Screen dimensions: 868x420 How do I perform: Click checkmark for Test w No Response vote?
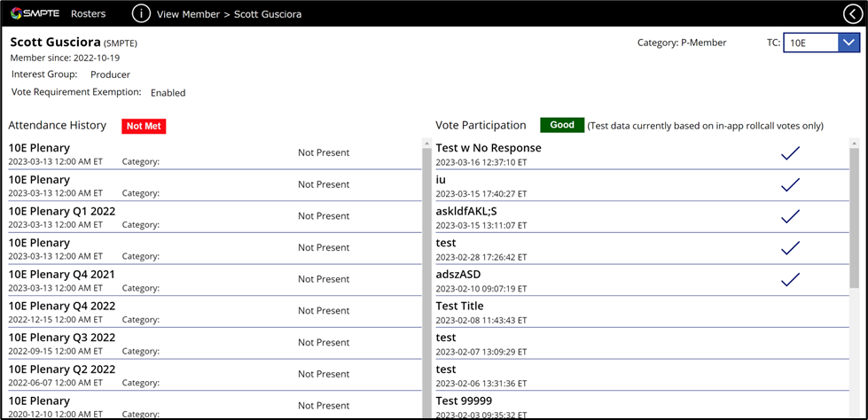(x=790, y=153)
